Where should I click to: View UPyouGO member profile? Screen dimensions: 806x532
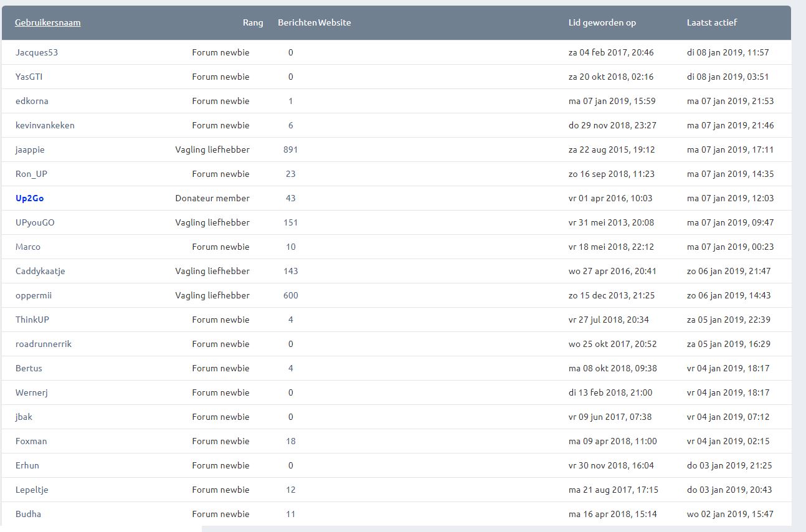[x=35, y=222]
